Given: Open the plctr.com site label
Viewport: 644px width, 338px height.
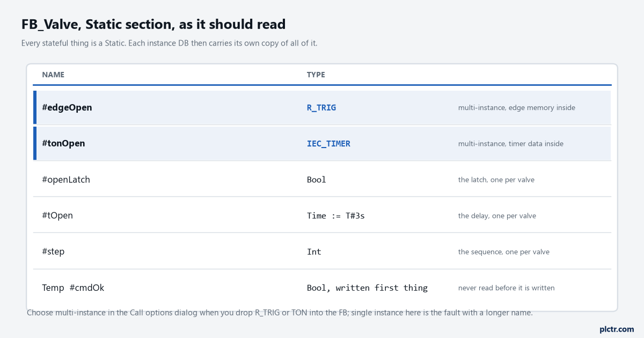Looking at the screenshot, I should coord(617,329).
